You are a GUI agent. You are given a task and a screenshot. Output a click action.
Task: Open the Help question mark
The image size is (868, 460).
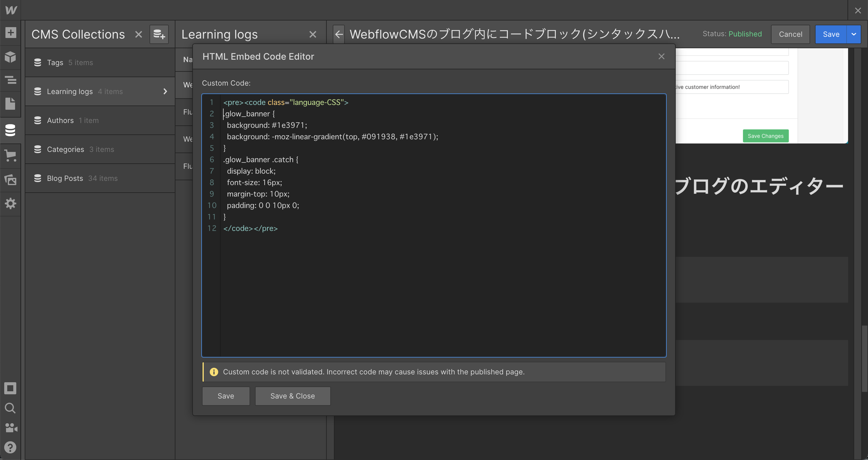[x=11, y=447]
